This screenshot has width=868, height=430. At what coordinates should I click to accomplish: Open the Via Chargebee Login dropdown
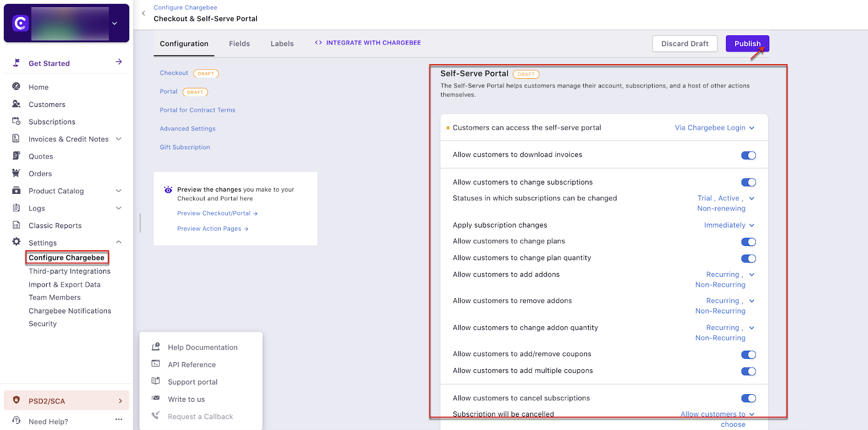pos(714,128)
